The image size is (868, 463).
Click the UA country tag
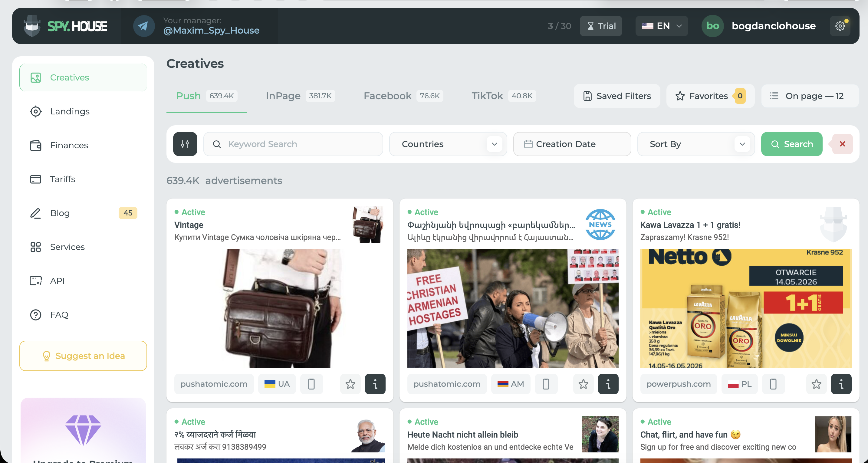(277, 384)
